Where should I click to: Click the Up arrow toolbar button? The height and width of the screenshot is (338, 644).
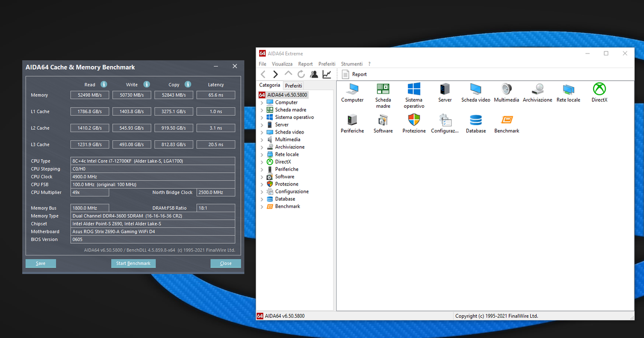click(288, 74)
